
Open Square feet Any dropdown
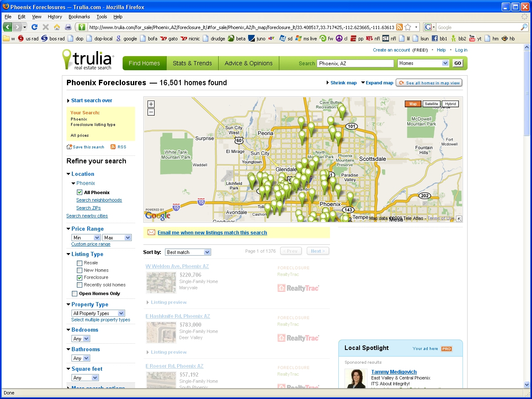tap(85, 378)
